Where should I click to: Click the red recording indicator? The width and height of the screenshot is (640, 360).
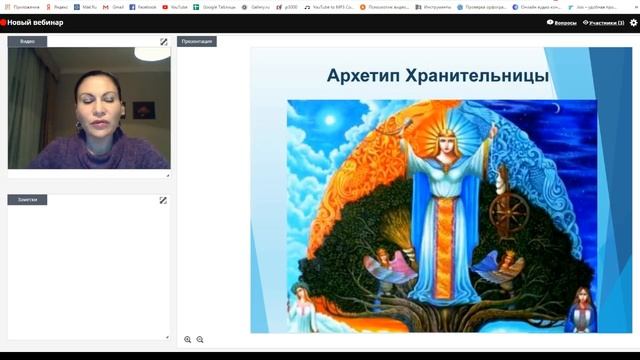pyautogui.click(x=3, y=22)
